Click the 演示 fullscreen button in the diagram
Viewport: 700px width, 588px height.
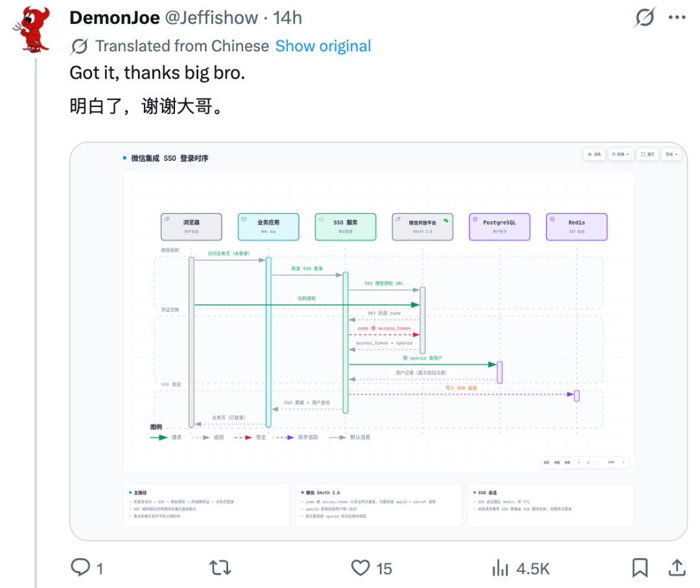(x=647, y=154)
